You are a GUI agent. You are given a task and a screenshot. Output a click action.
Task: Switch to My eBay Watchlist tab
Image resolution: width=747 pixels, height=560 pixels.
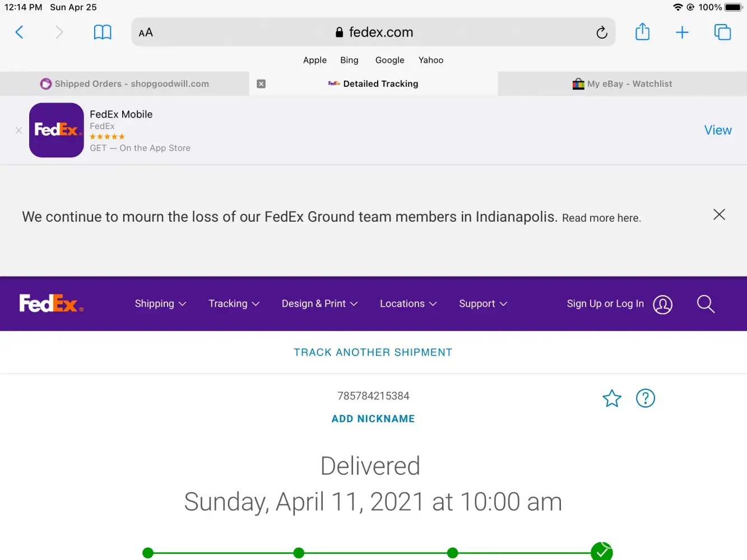(x=622, y=84)
